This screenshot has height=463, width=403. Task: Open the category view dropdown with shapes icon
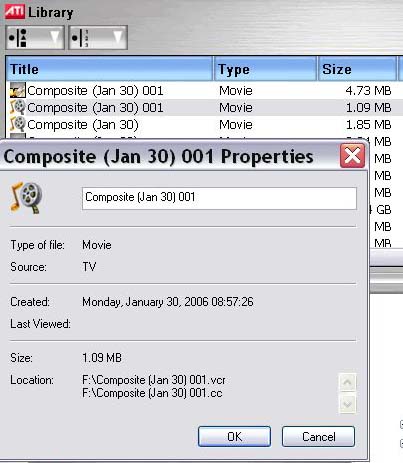tap(35, 38)
